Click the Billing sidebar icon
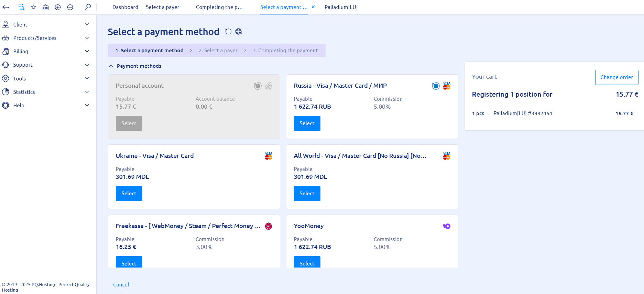This screenshot has width=644, height=294. click(x=6, y=52)
